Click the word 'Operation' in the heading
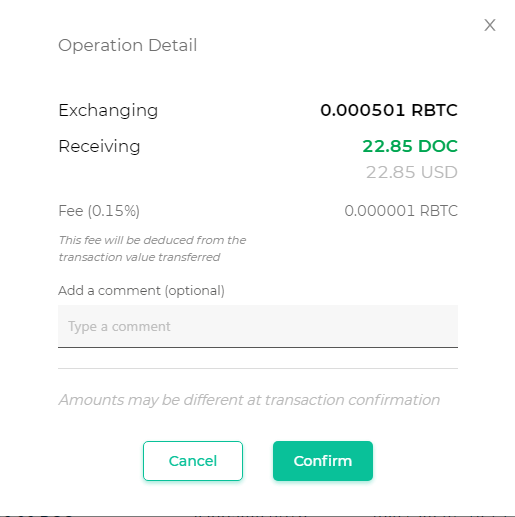The height and width of the screenshot is (517, 515). pos(101,46)
